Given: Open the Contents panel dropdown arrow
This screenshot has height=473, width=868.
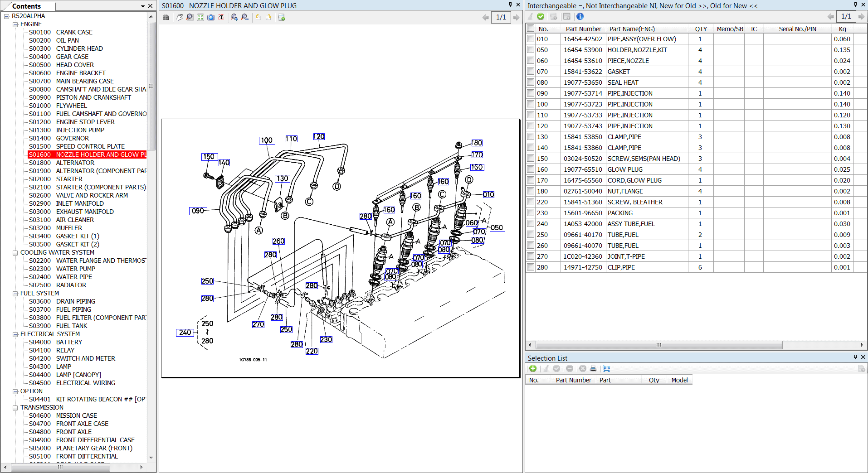Looking at the screenshot, I should (x=143, y=6).
